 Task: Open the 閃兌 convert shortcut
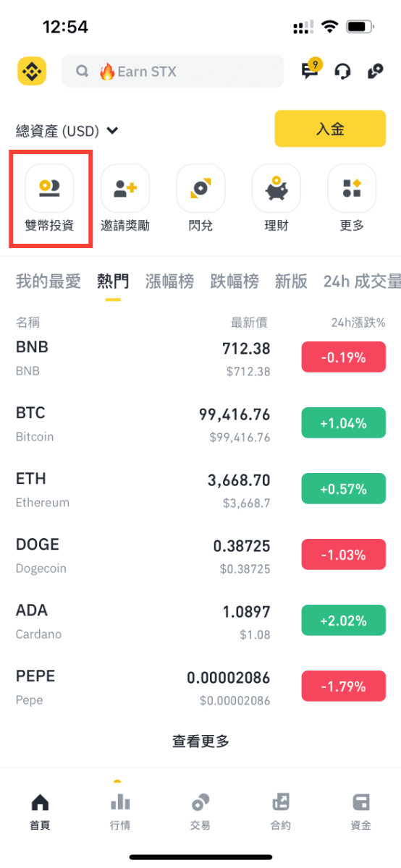(x=200, y=197)
